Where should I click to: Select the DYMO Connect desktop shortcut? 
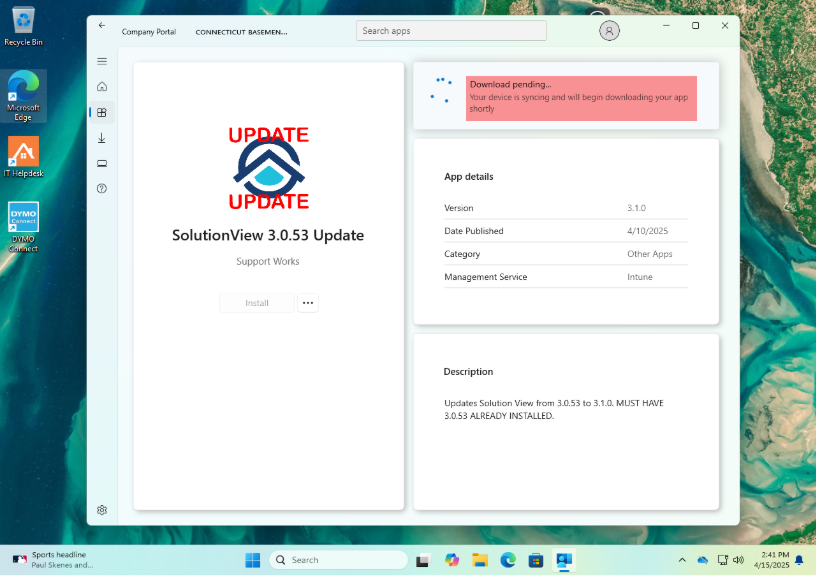coord(23,227)
